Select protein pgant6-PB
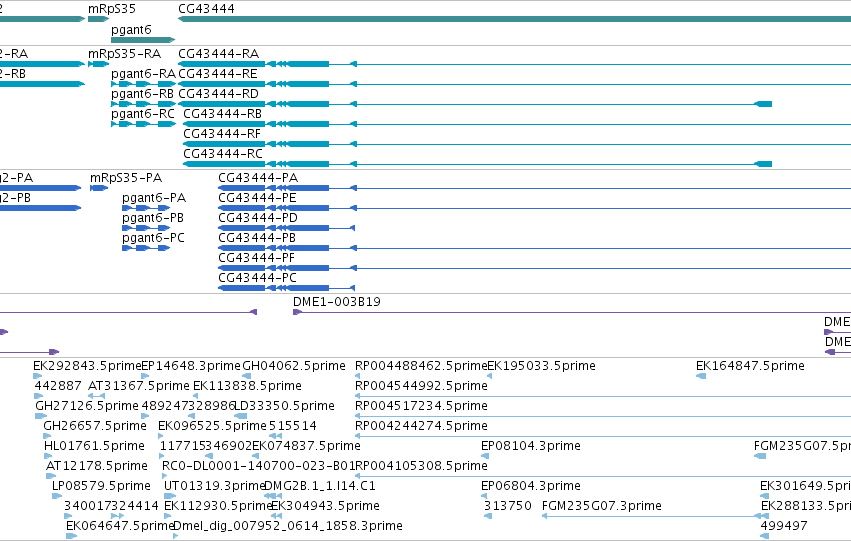 pos(153,218)
